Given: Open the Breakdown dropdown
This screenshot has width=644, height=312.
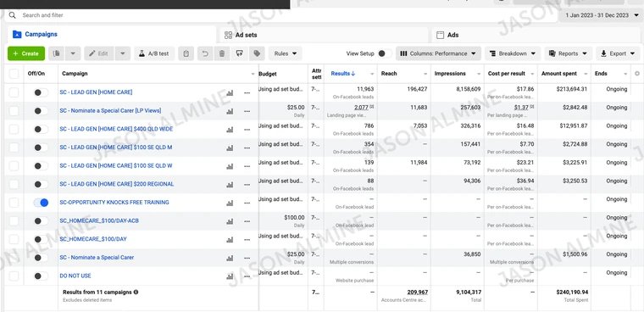Looking at the screenshot, I should (x=513, y=53).
